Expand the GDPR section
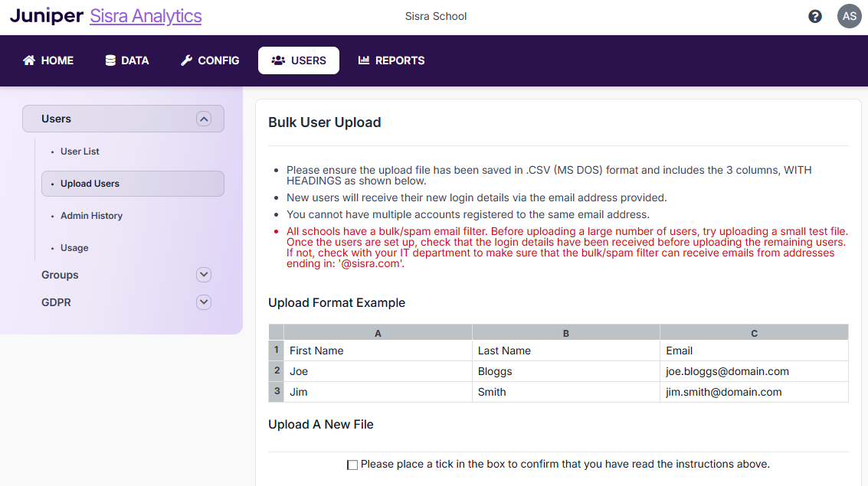This screenshot has height=486, width=868. [x=203, y=302]
